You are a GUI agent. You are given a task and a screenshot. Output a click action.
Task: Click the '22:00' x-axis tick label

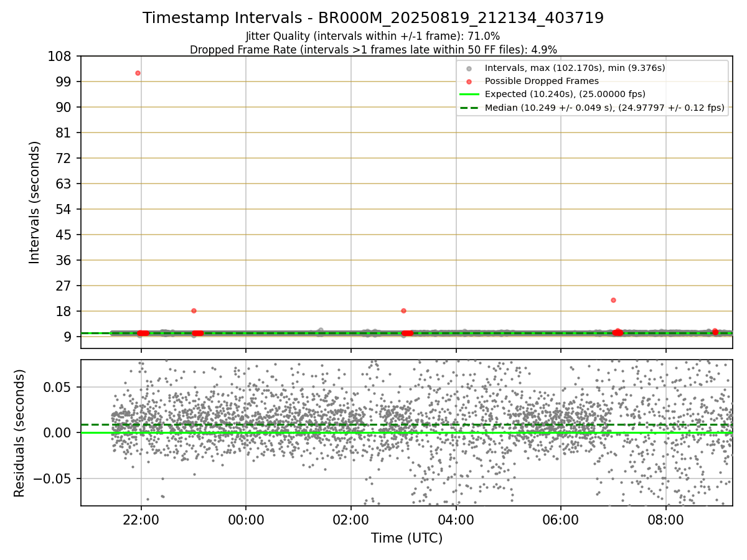point(141,519)
